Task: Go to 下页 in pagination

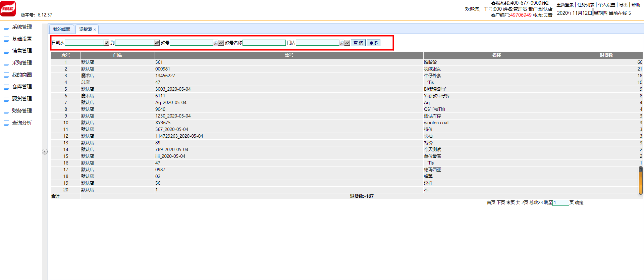Action: [x=501, y=202]
